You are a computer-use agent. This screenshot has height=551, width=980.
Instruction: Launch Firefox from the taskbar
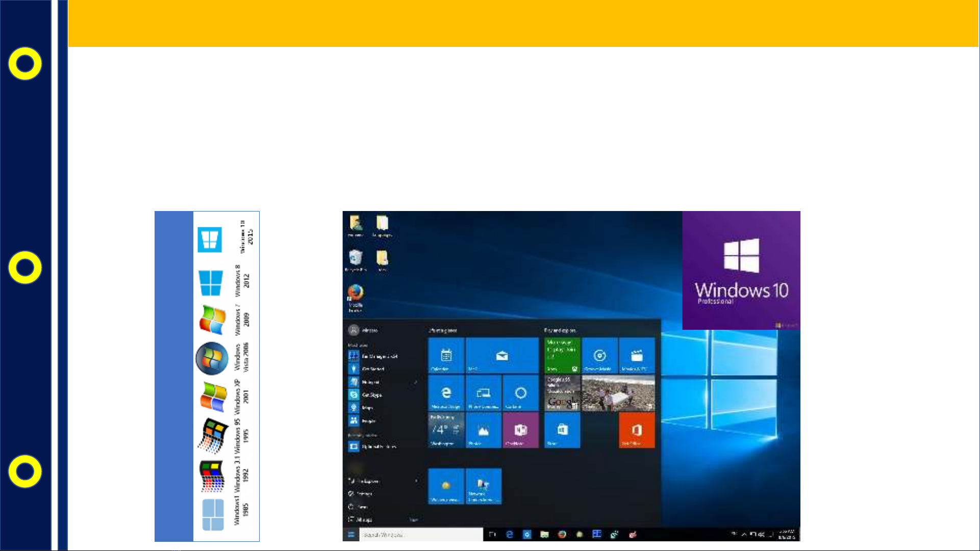[562, 534]
